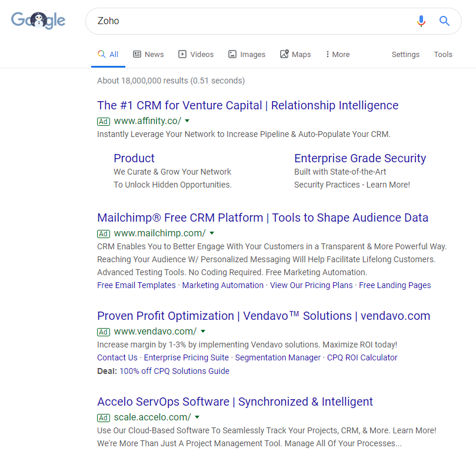Expand the ad info arrow next to affinity.co
The image size is (476, 458).
click(x=187, y=121)
